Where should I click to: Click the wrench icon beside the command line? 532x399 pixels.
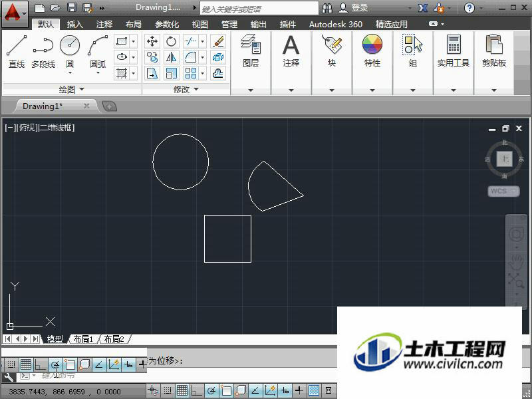pyautogui.click(x=8, y=377)
